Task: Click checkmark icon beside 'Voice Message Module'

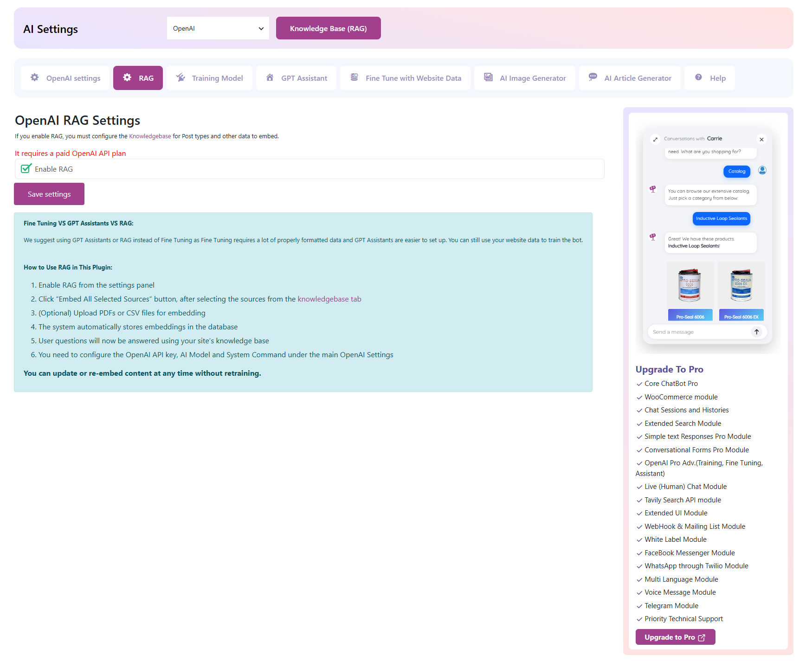Action: (639, 593)
